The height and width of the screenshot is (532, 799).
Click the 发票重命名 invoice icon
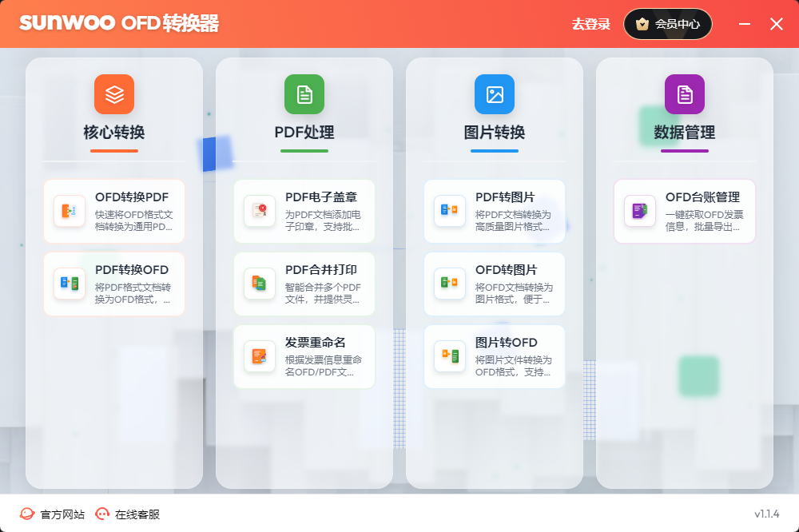(x=260, y=356)
